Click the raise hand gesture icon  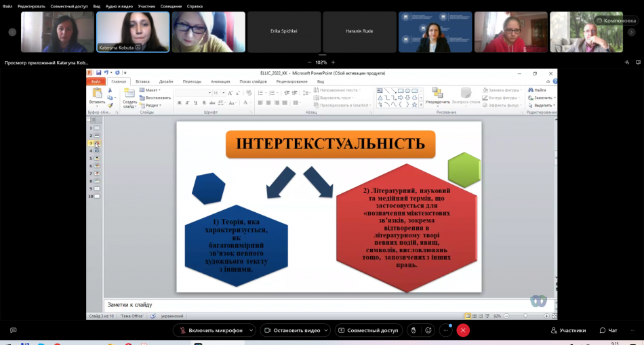413,330
